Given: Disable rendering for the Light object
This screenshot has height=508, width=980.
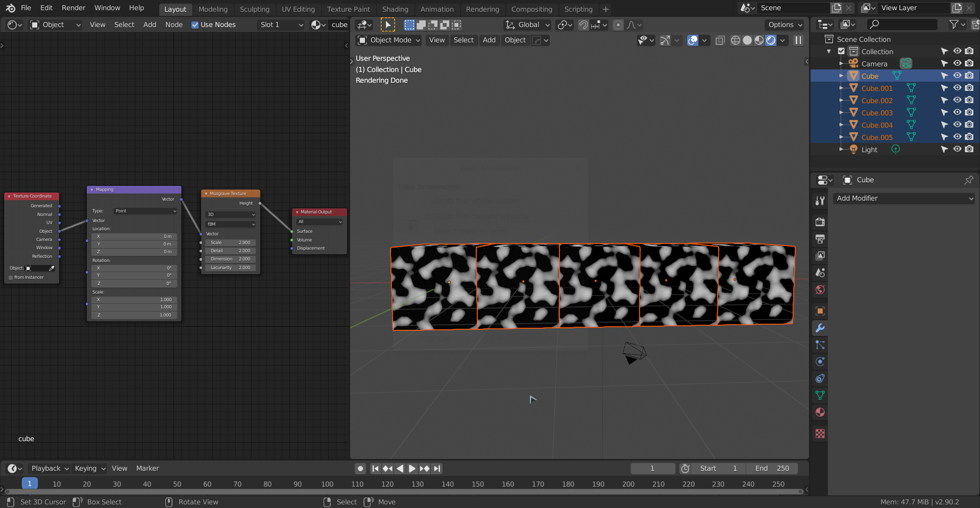Looking at the screenshot, I should tap(969, 150).
